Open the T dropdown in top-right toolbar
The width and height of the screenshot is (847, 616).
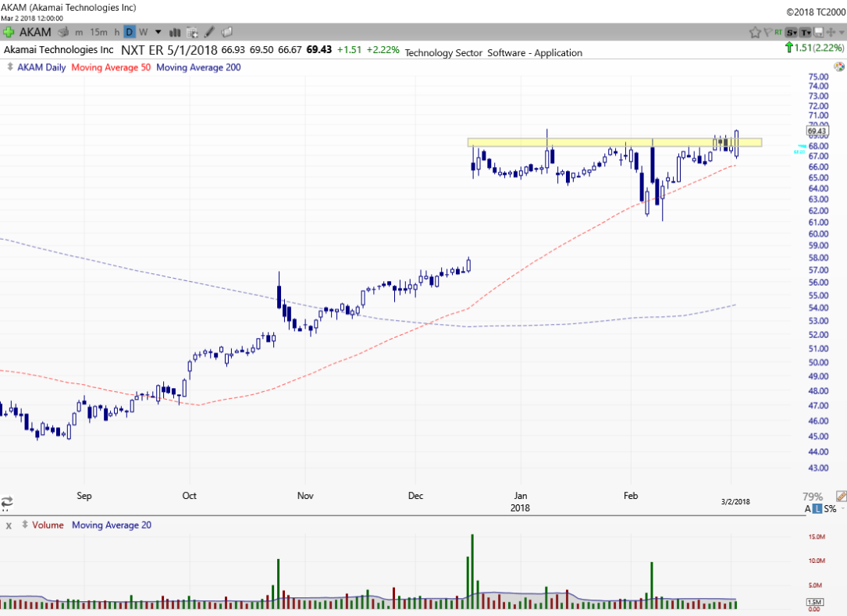pyautogui.click(x=805, y=32)
